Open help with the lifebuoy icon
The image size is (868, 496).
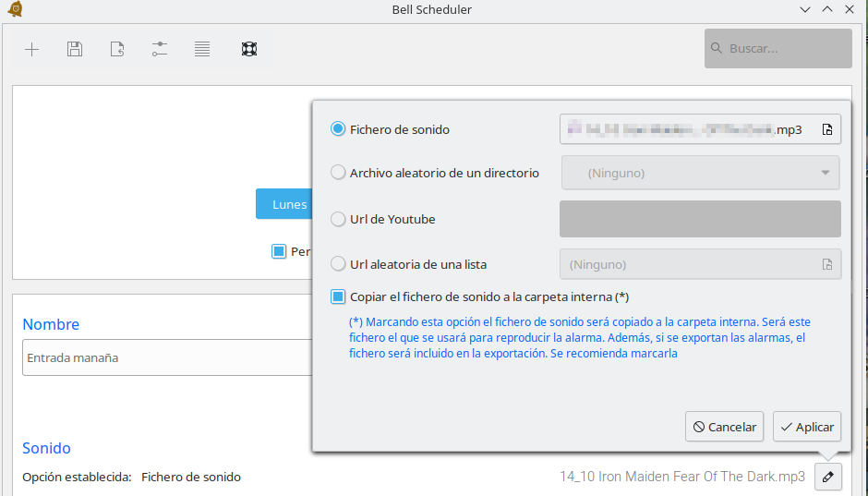[248, 50]
